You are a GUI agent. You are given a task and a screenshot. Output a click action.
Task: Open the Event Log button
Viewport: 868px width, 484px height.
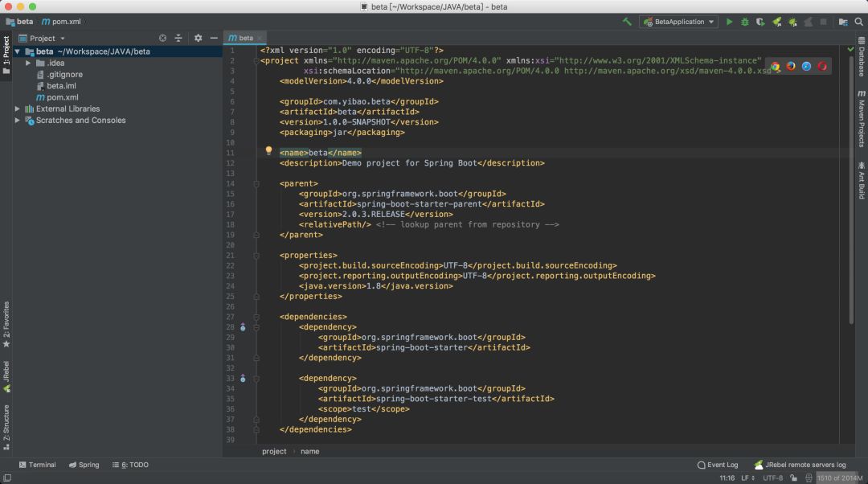point(718,465)
